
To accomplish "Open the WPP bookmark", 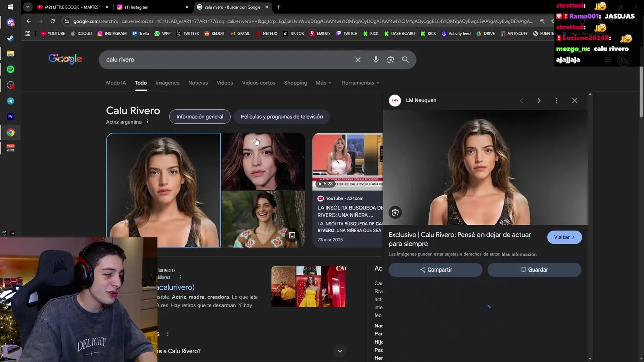I will tap(163, 34).
